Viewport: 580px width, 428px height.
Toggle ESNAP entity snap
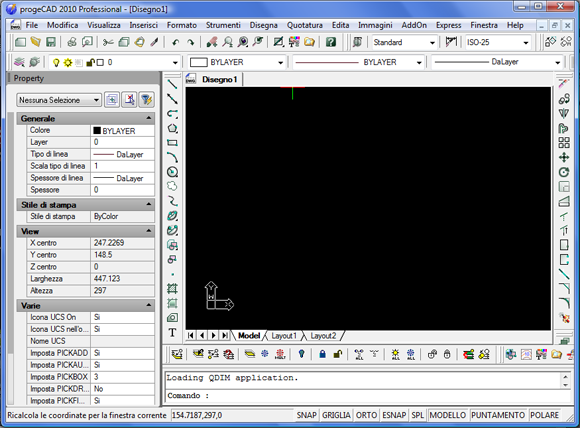tap(394, 415)
